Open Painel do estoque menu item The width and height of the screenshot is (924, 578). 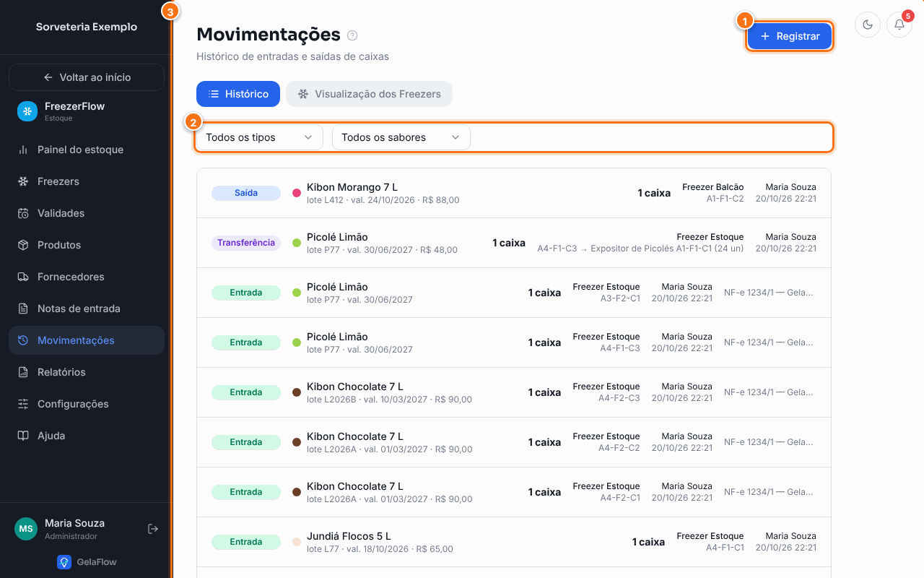(x=87, y=150)
